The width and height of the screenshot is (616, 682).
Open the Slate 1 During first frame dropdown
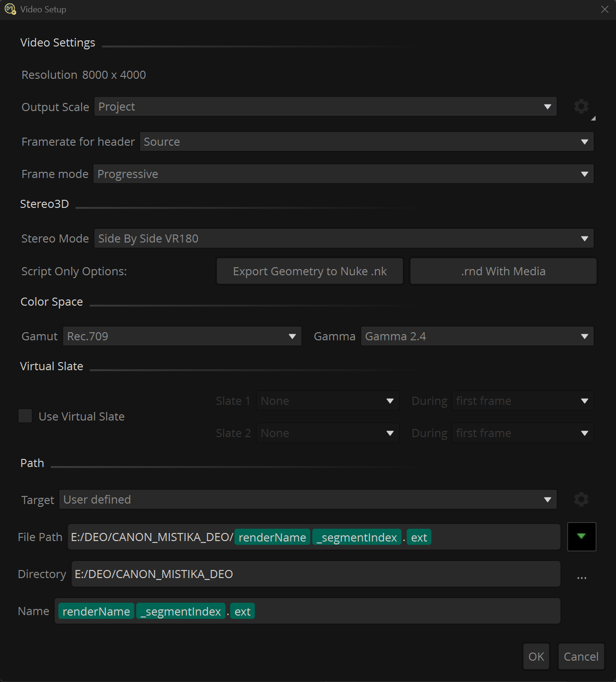(x=523, y=401)
